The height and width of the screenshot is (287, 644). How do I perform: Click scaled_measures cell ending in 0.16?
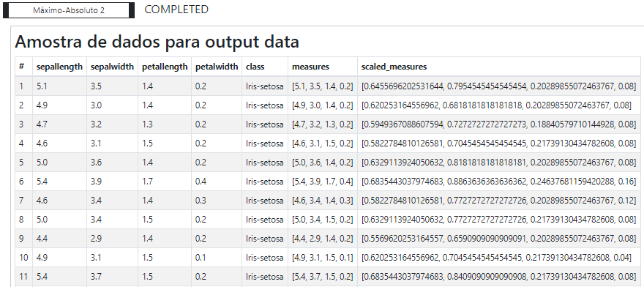(x=499, y=182)
